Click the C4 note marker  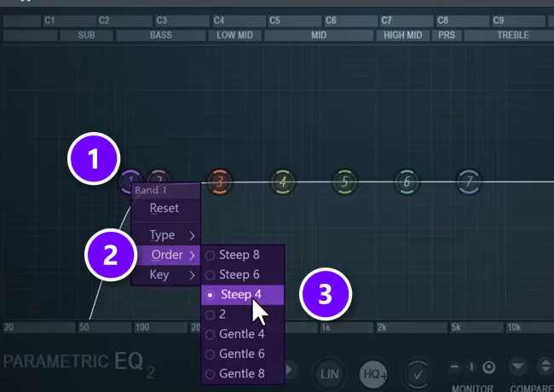coord(219,20)
